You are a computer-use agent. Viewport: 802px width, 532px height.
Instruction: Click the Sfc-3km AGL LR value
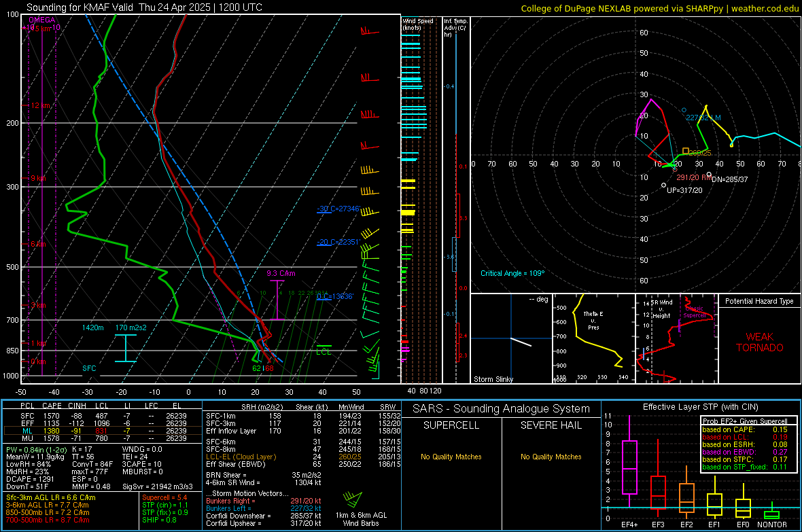[x=51, y=497]
